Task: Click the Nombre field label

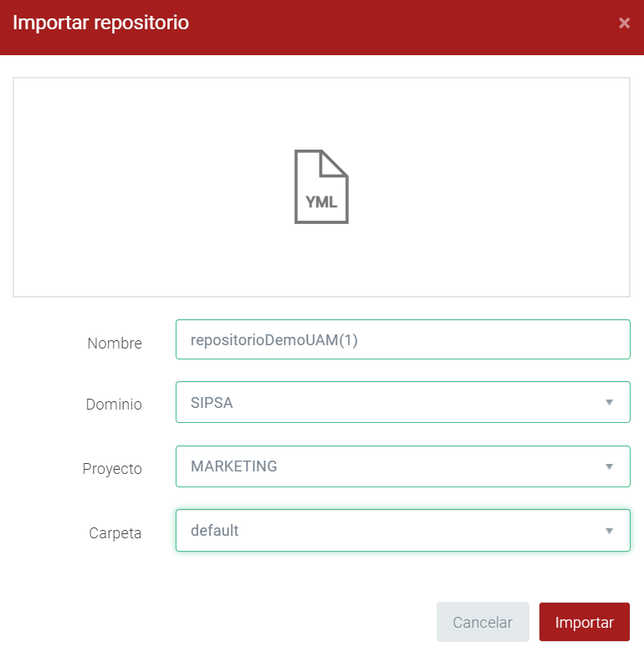Action: tap(115, 344)
